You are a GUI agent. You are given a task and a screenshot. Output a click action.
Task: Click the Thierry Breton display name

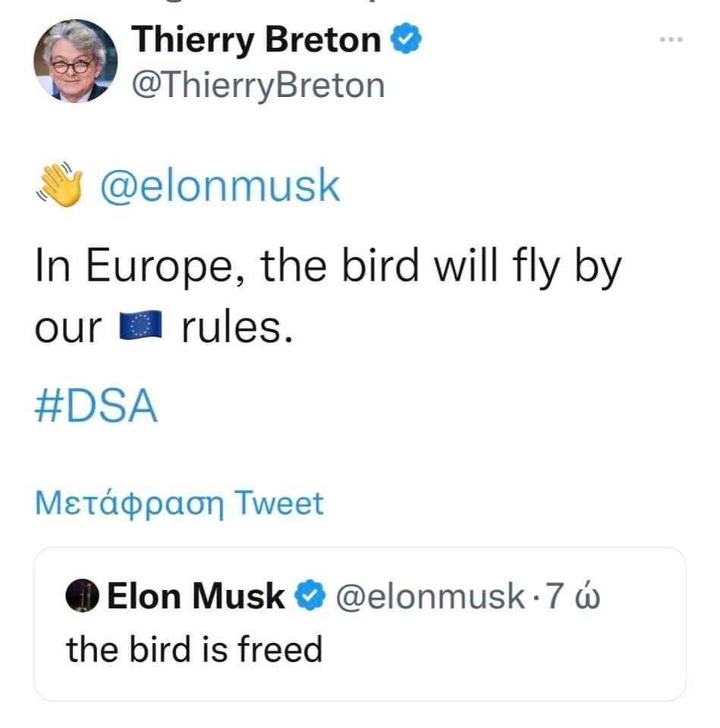(256, 40)
